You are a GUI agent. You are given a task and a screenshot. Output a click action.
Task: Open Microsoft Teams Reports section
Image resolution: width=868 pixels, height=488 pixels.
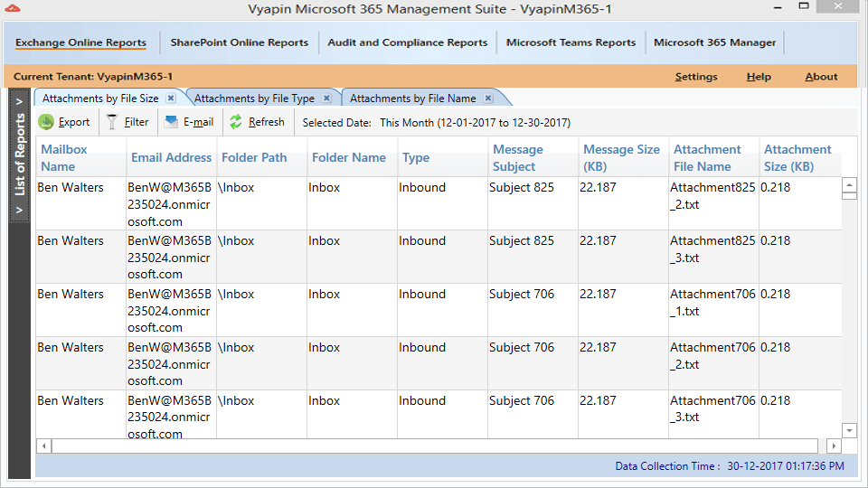point(571,42)
